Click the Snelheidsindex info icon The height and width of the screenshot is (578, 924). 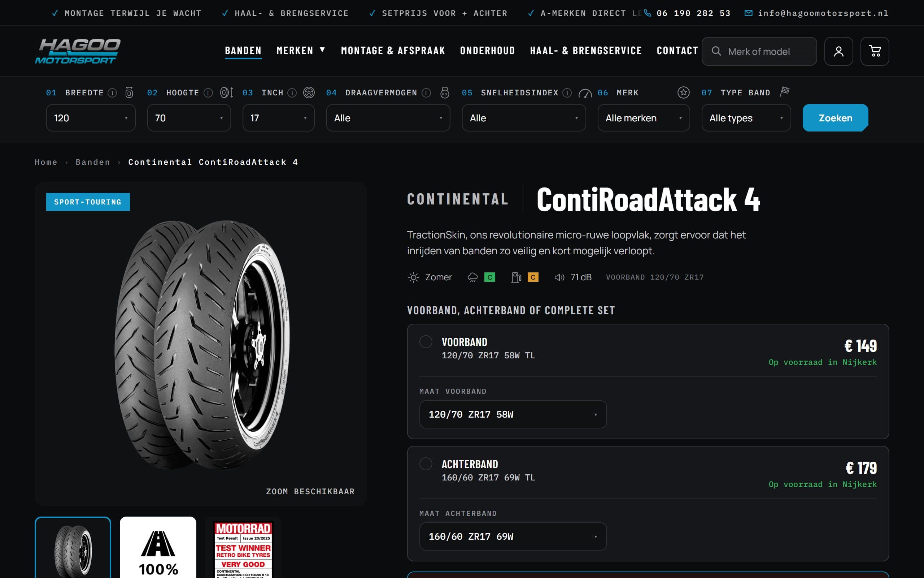point(567,93)
